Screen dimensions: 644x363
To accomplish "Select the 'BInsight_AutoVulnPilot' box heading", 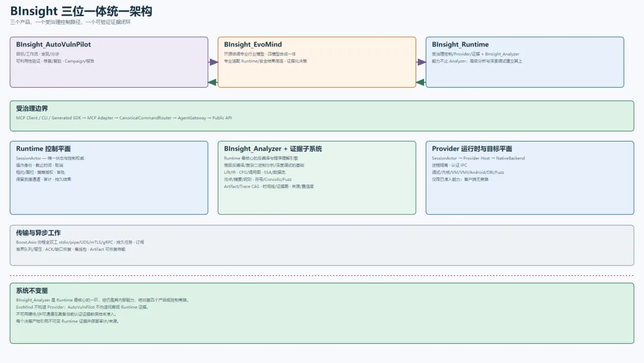I will click(54, 44).
